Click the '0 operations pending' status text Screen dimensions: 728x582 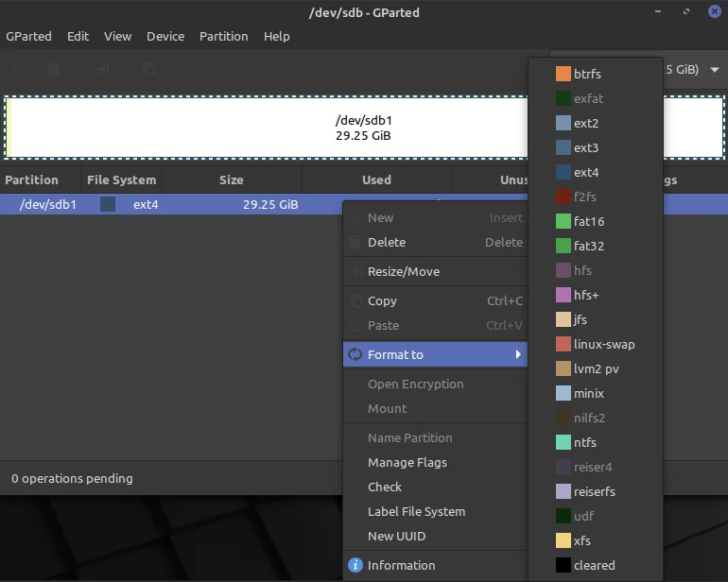[72, 478]
